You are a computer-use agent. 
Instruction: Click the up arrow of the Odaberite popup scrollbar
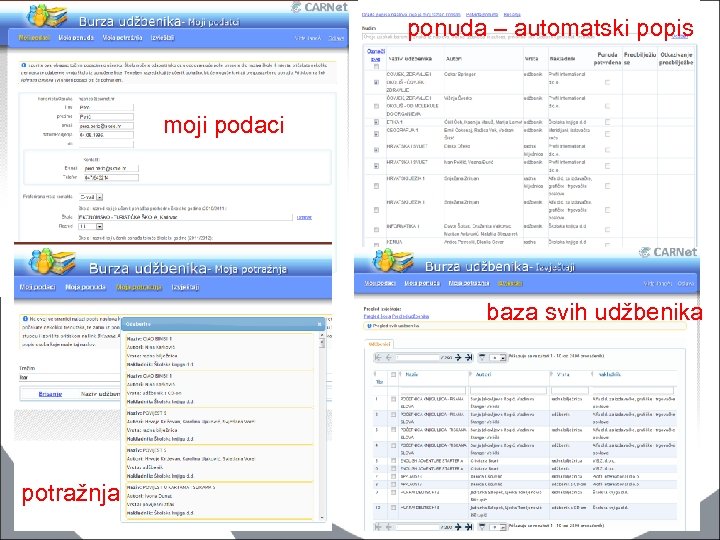322,336
